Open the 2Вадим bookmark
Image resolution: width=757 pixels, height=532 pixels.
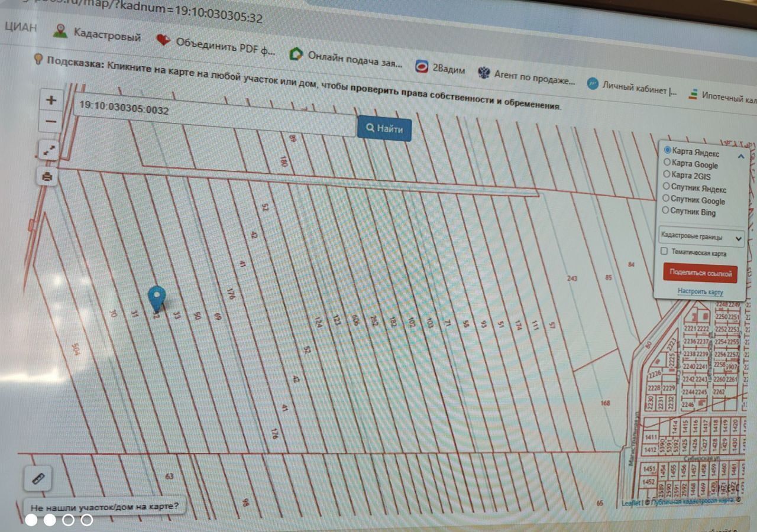pyautogui.click(x=440, y=68)
